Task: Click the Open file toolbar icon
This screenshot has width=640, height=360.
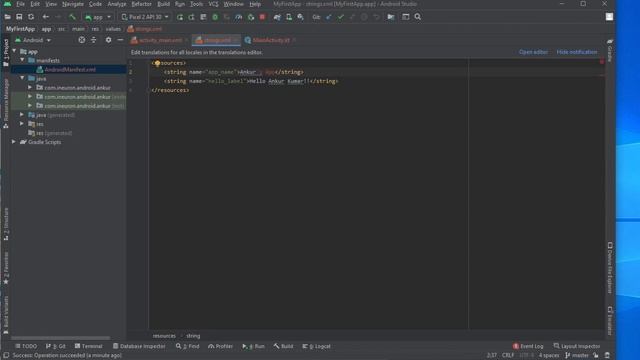Action: pyautogui.click(x=7, y=17)
